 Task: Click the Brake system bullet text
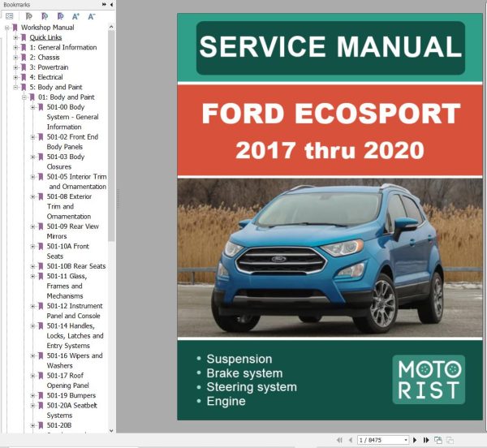(x=245, y=373)
